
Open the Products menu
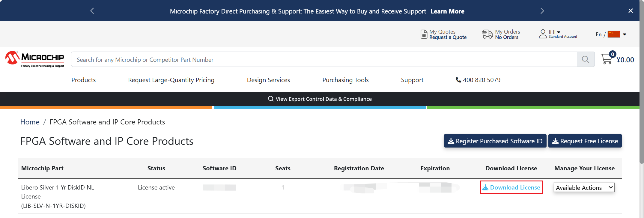click(84, 80)
